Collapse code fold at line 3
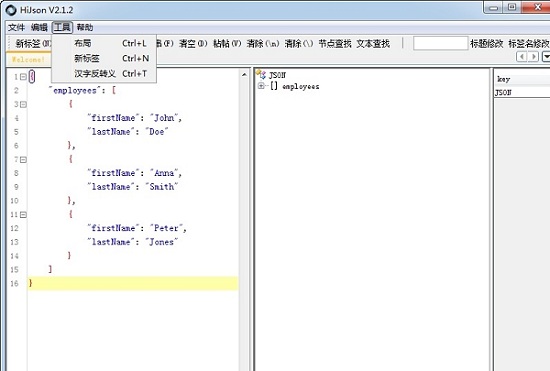Viewport: 550px width, 371px height. [23, 104]
